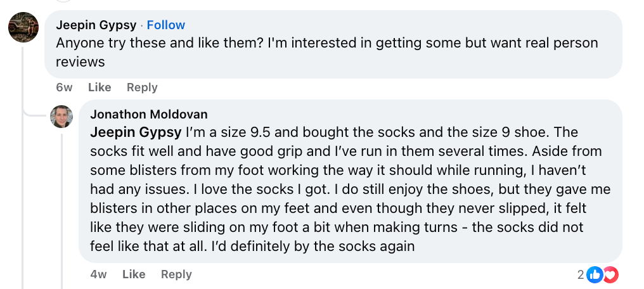The image size is (644, 289).
Task: Click the bold Jeepin Gypsy mention in reply
Action: pyautogui.click(x=136, y=133)
